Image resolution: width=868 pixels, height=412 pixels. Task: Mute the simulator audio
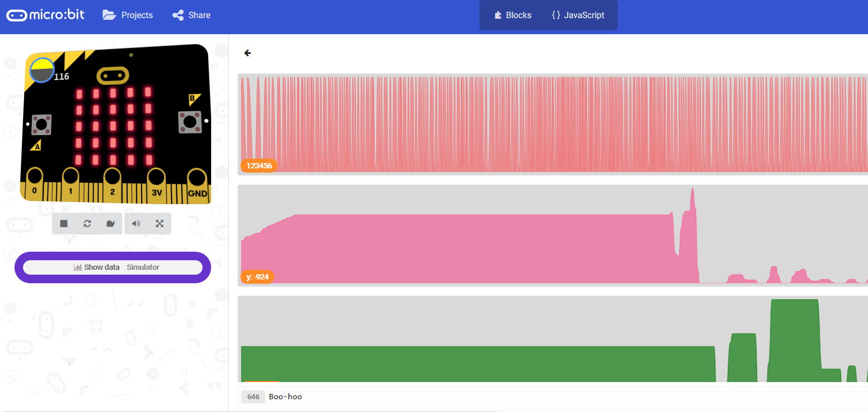click(x=136, y=223)
